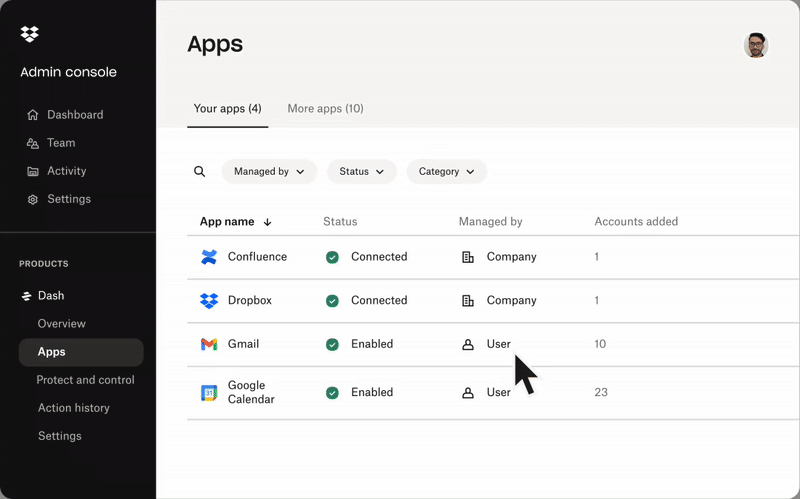Open Dashboard in the sidebar
800x499 pixels.
75,115
